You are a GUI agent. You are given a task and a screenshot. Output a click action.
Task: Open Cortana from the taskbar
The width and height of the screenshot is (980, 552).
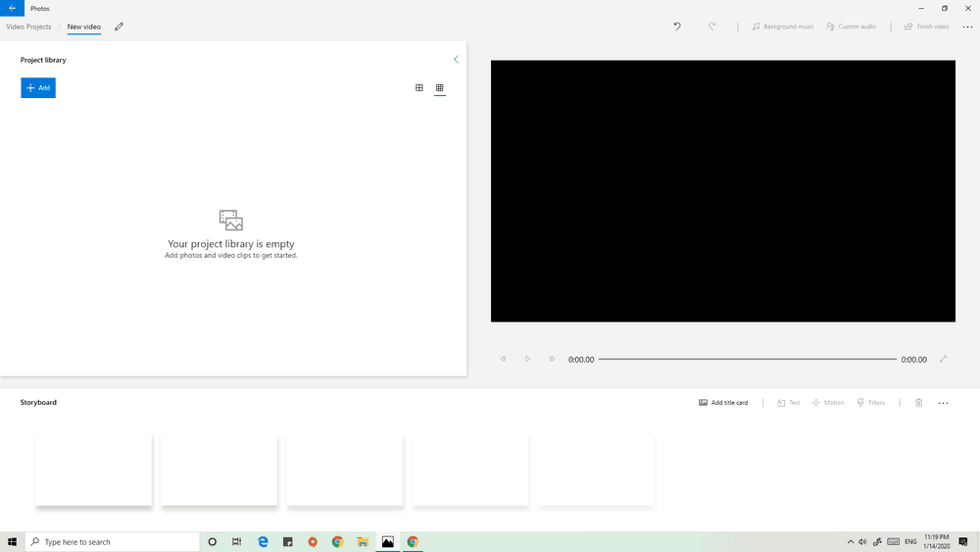pos(212,542)
